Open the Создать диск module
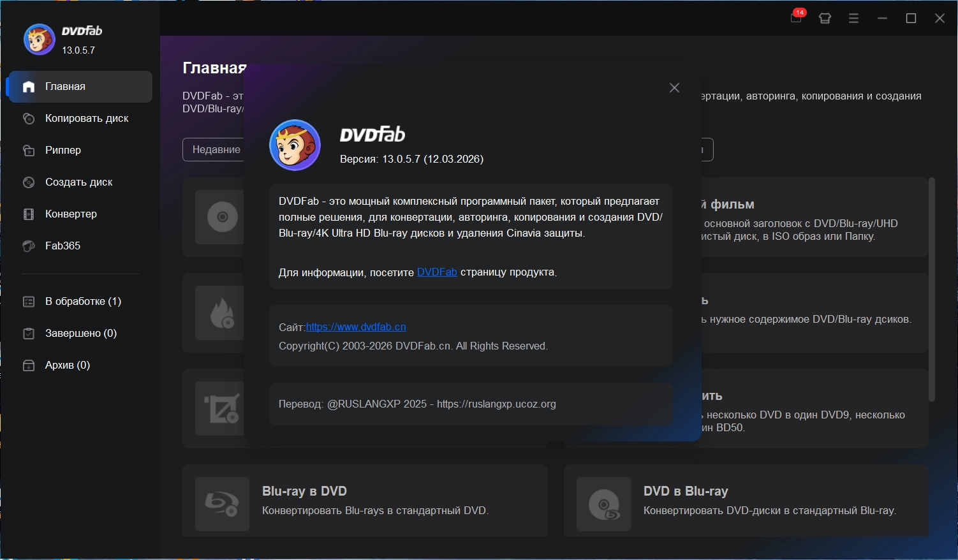The height and width of the screenshot is (560, 958). (80, 182)
